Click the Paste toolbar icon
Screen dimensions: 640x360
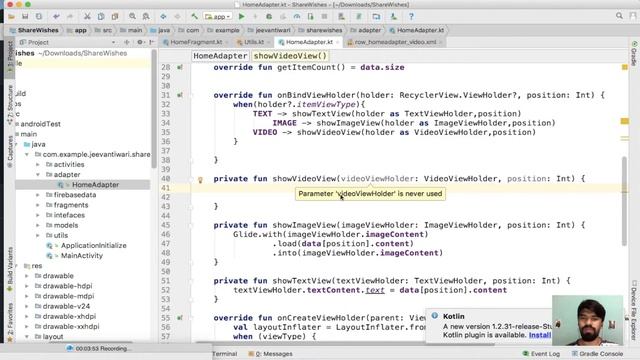click(115, 17)
